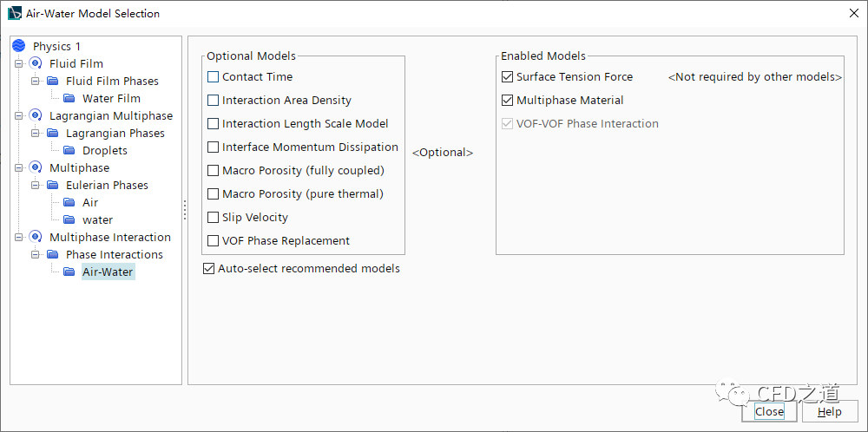The image size is (868, 432).
Task: Collapse the Phase Interactions node
Action: pos(36,254)
